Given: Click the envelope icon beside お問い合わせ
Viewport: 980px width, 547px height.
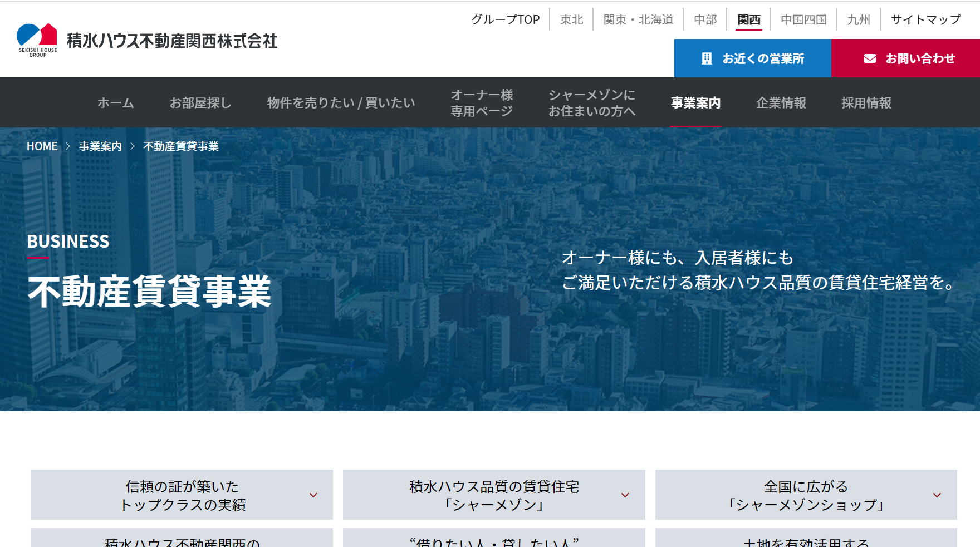Looking at the screenshot, I should coord(870,58).
